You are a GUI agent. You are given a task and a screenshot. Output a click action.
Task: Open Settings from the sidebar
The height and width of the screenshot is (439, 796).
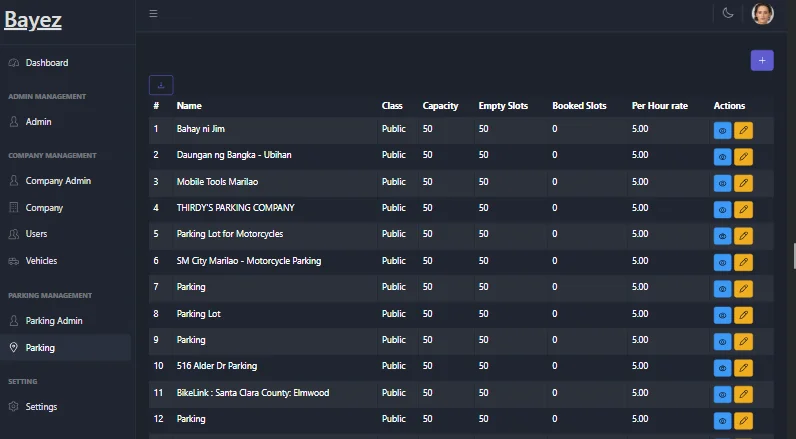point(41,407)
